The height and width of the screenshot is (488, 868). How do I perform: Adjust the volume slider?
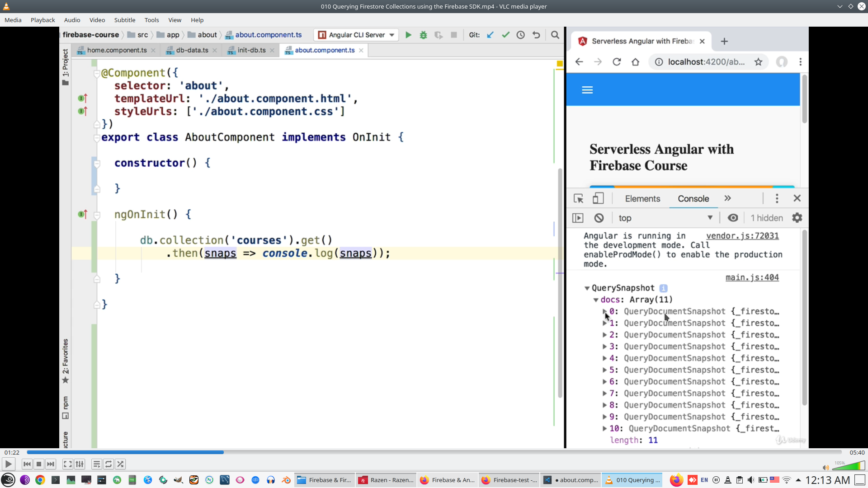click(x=849, y=466)
